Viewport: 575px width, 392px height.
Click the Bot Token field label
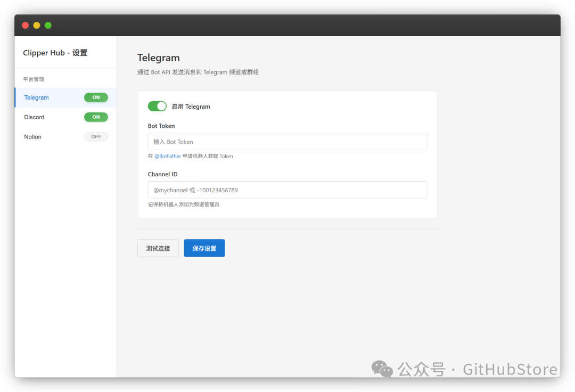161,126
